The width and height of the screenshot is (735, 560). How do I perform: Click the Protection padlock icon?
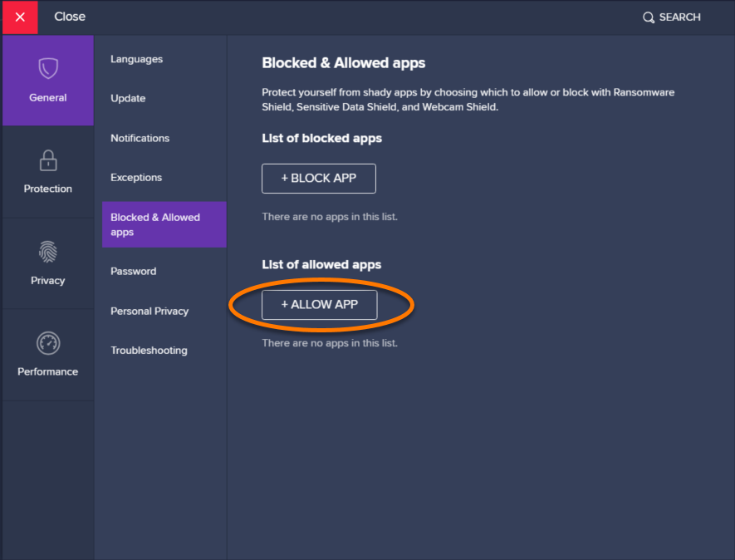(x=48, y=160)
